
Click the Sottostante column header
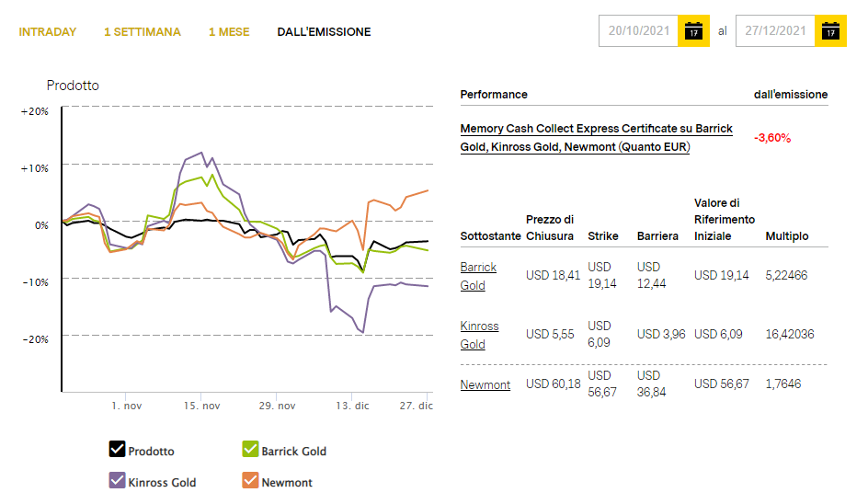tap(490, 236)
